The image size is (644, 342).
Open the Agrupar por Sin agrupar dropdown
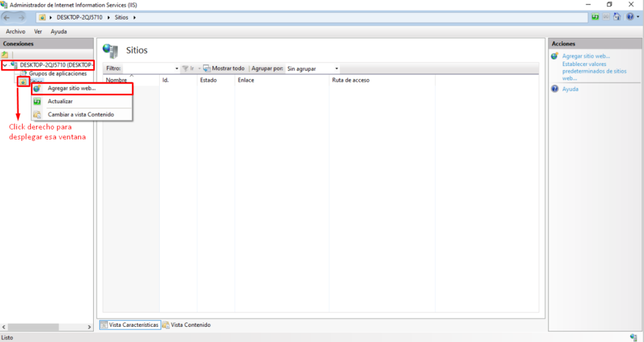(312, 69)
